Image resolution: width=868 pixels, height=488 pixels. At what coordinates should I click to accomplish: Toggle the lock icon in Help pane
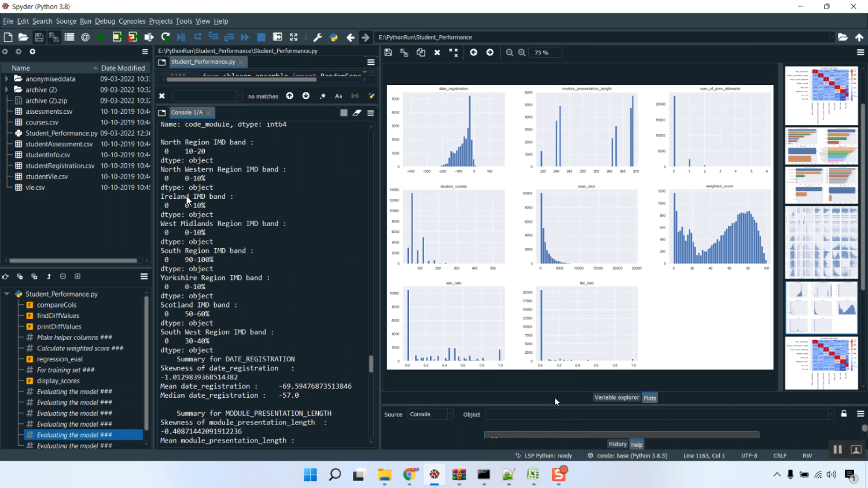[844, 414]
